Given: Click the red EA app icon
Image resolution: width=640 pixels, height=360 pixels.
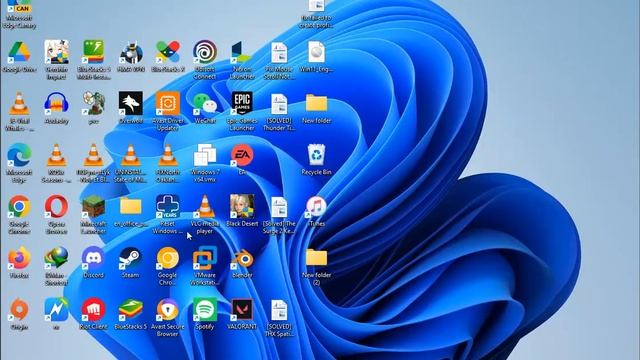Looking at the screenshot, I should (242, 155).
